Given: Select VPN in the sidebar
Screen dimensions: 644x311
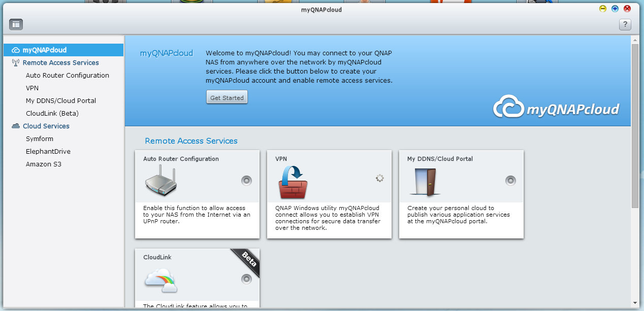Looking at the screenshot, I should (x=32, y=88).
